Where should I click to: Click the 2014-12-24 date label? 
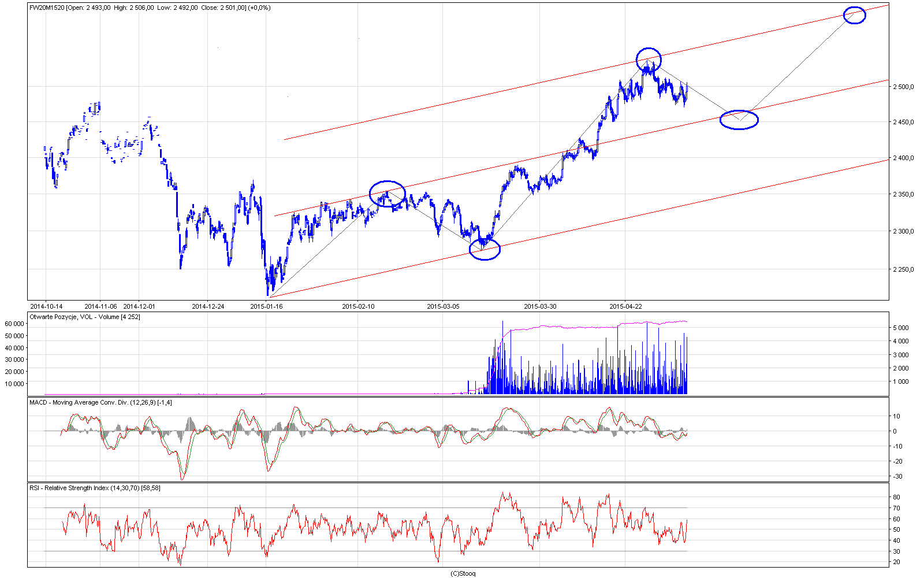[x=208, y=306]
